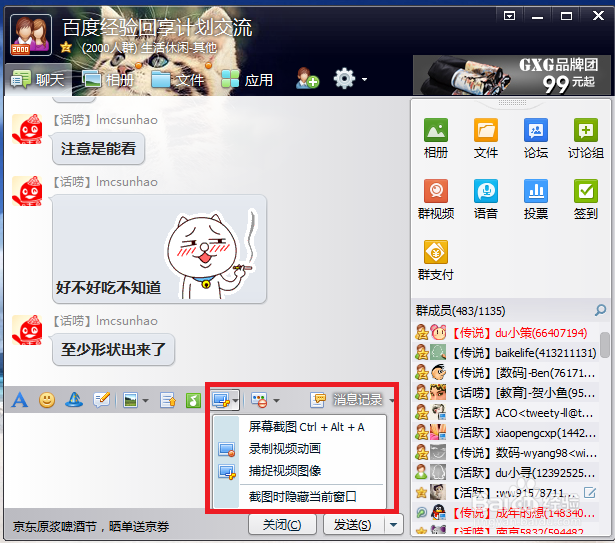The height and width of the screenshot is (543, 615).
Task: Click the star rating icon under group title
Action: tap(66, 48)
